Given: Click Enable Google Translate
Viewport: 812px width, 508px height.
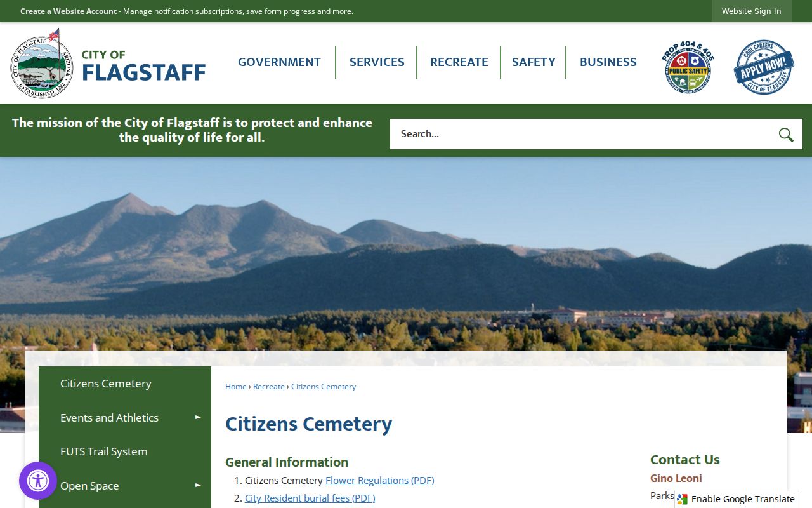Looking at the screenshot, I should pyautogui.click(x=737, y=499).
